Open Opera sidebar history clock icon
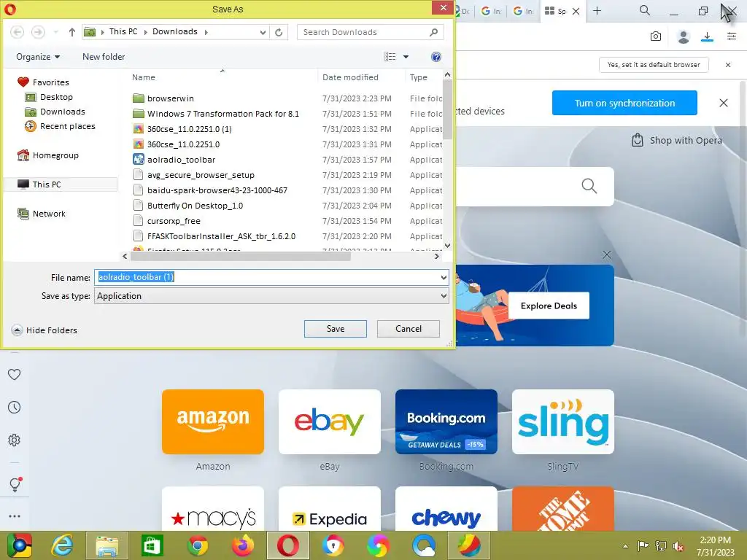The image size is (747, 560). point(15,407)
